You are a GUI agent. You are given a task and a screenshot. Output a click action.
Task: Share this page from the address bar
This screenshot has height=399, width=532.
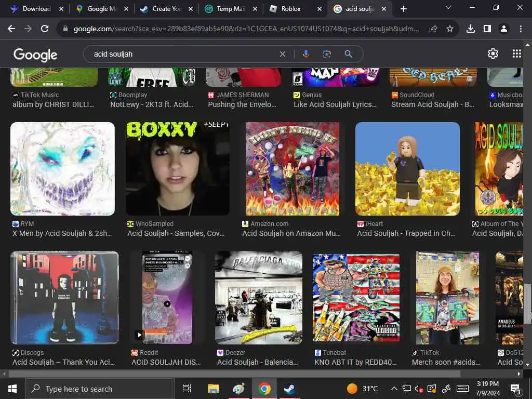pos(433,29)
